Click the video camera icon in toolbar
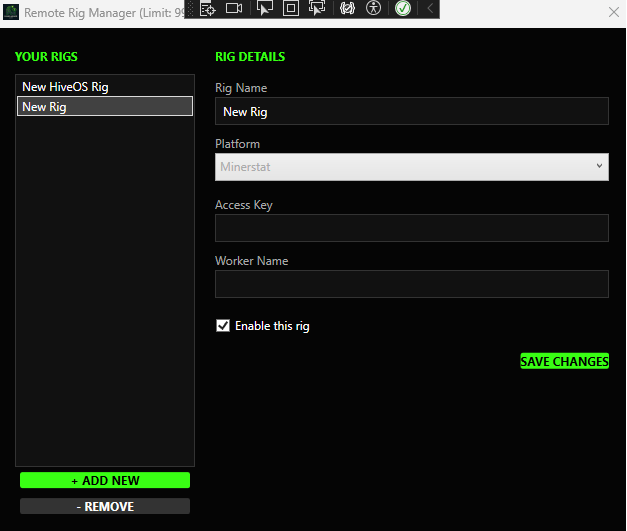627x531 pixels. [234, 8]
